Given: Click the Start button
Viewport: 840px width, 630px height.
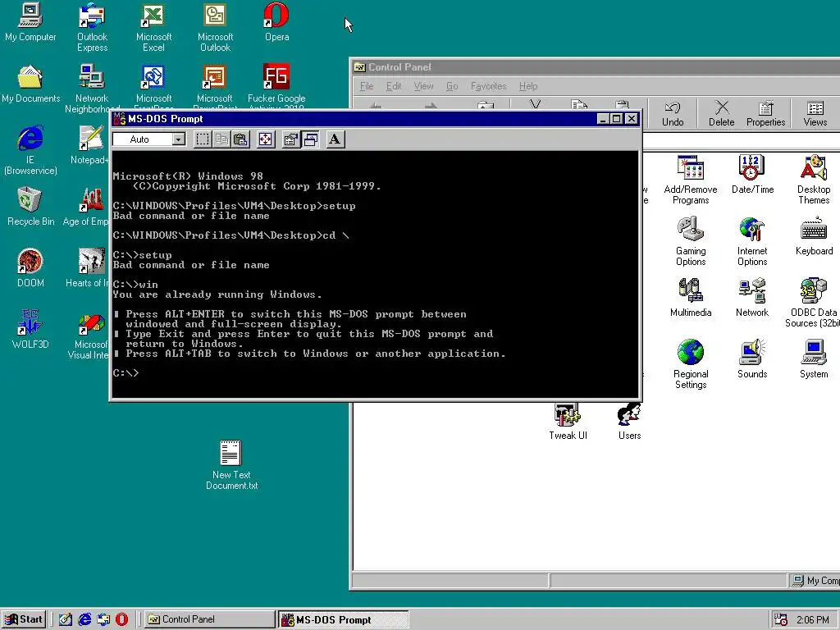Looking at the screenshot, I should [x=24, y=619].
